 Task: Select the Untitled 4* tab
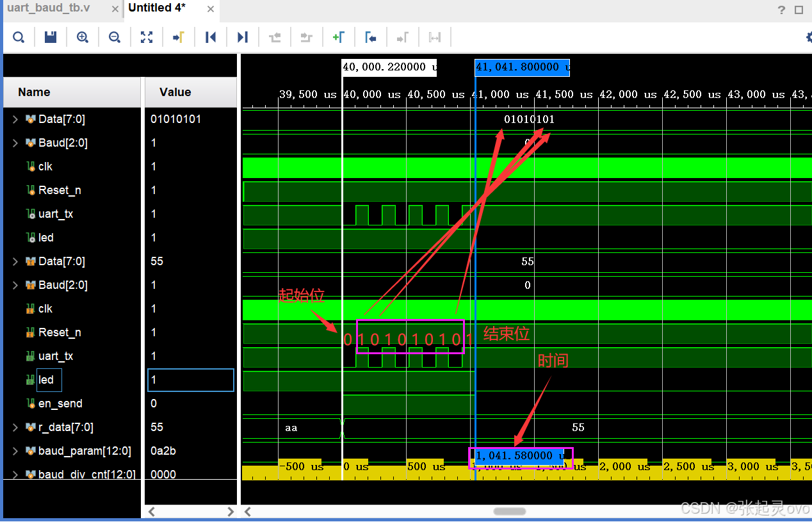(x=157, y=9)
